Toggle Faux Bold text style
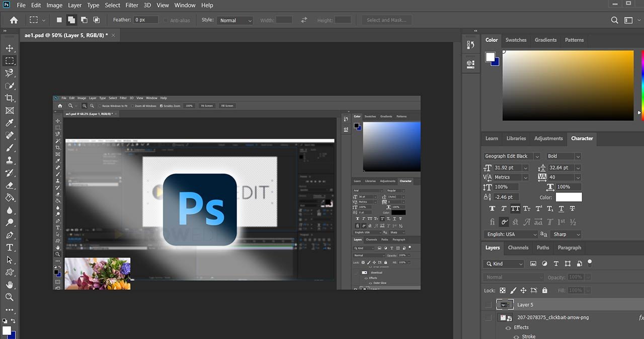 [492, 209]
